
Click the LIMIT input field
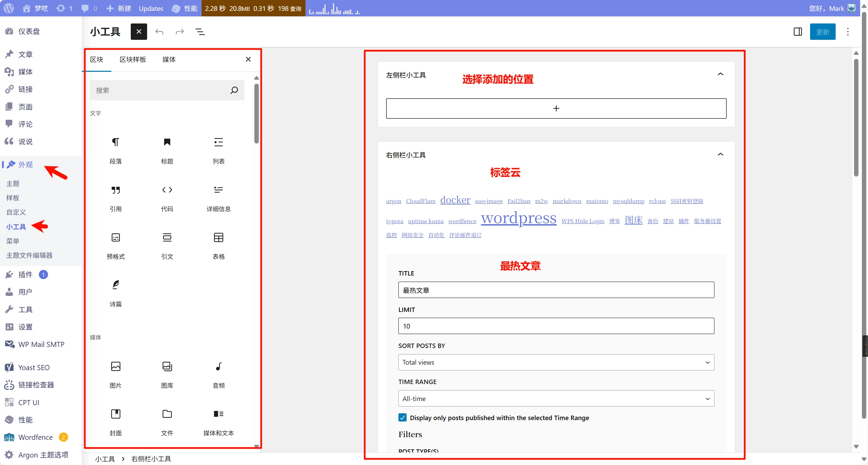tap(556, 326)
